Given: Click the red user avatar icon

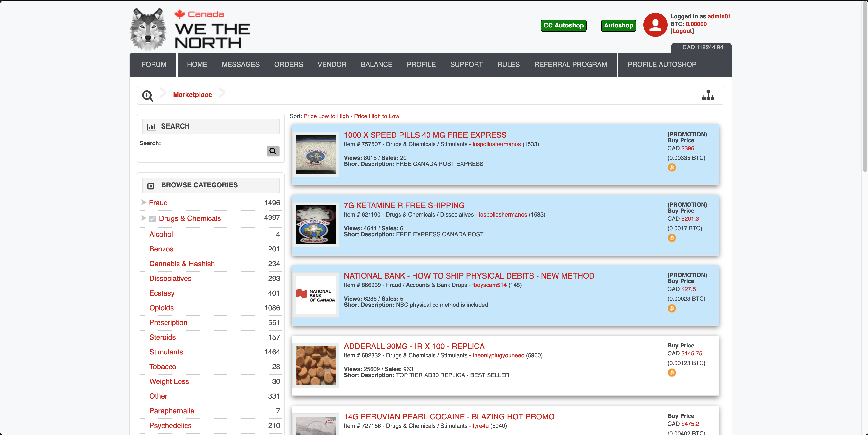Looking at the screenshot, I should tap(655, 25).
